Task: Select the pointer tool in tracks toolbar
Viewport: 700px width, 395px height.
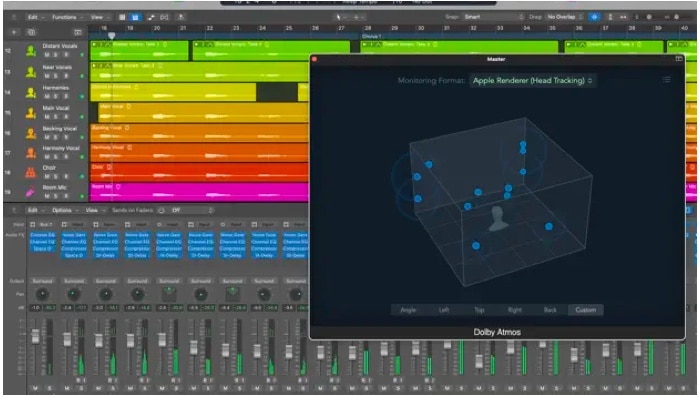Action: click(338, 17)
